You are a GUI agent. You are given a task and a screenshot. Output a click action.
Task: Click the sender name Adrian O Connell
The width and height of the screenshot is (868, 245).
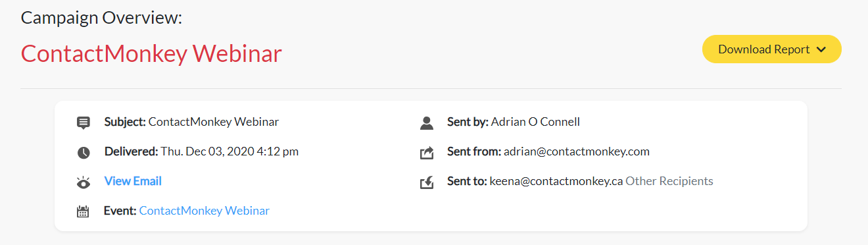tap(535, 122)
